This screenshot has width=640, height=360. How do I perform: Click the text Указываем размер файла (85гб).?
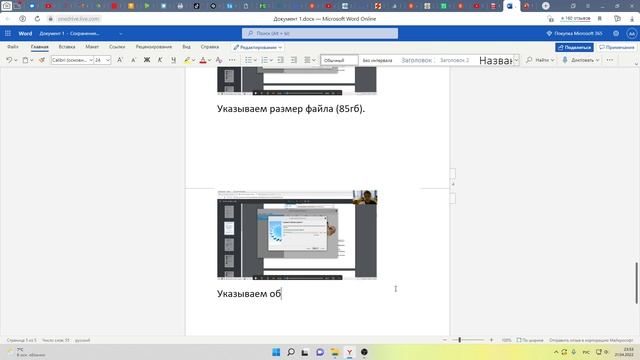pyautogui.click(x=291, y=109)
